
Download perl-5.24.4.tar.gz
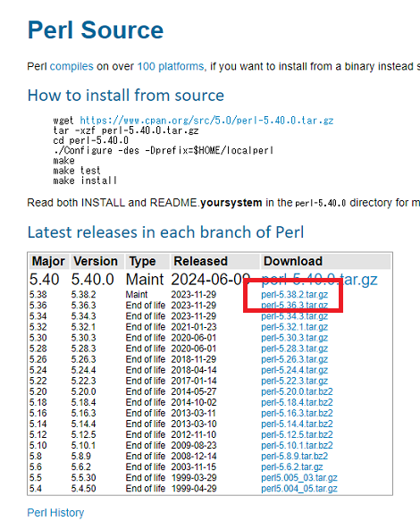pos(294,370)
